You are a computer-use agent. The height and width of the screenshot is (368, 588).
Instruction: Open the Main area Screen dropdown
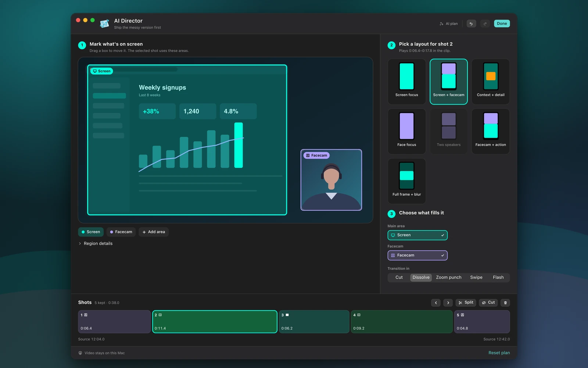tap(417, 235)
